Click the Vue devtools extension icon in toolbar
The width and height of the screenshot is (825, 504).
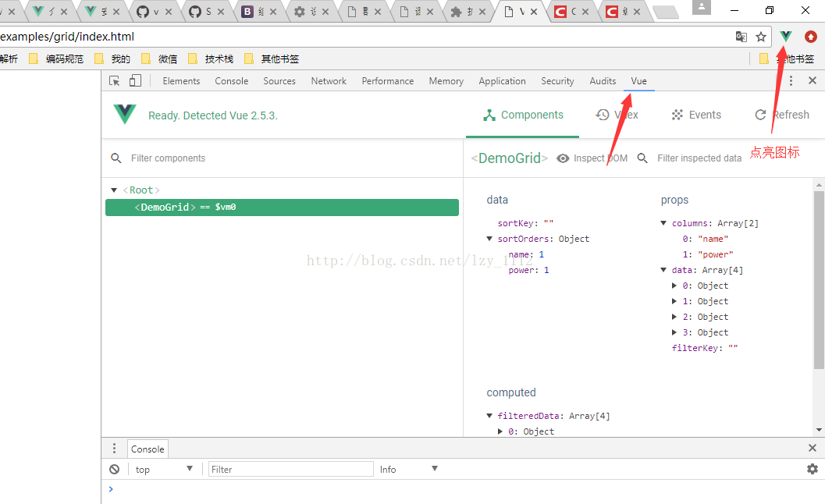click(785, 37)
